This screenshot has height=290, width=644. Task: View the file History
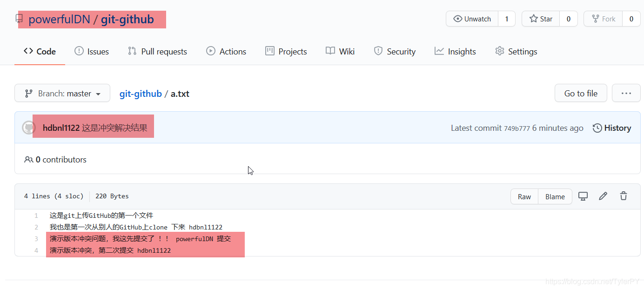(x=612, y=128)
